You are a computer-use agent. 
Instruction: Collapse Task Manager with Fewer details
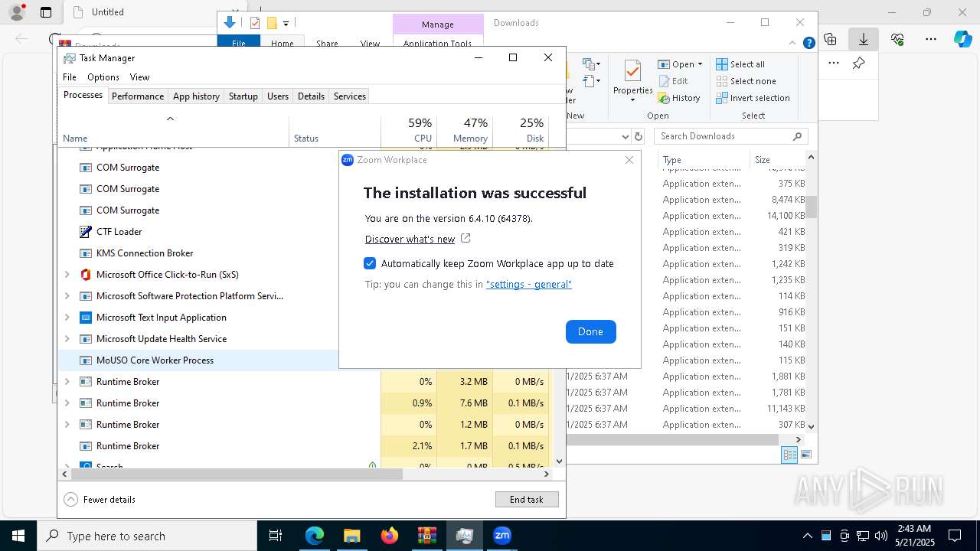coord(100,499)
